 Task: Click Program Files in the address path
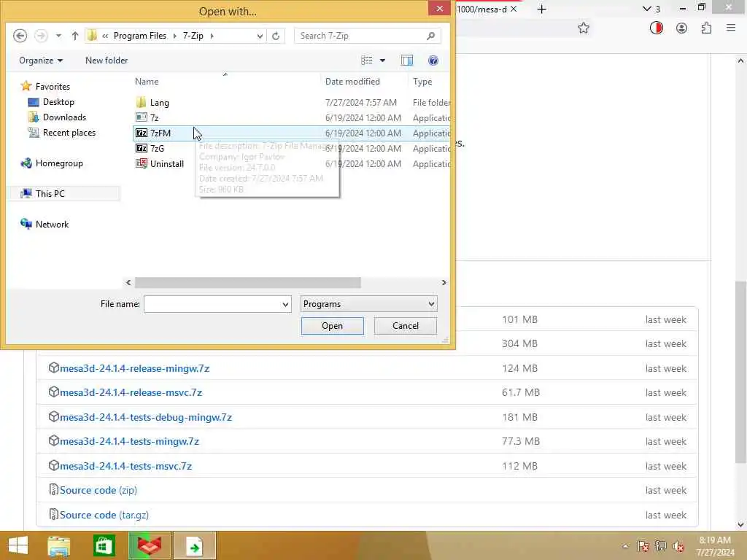(139, 36)
